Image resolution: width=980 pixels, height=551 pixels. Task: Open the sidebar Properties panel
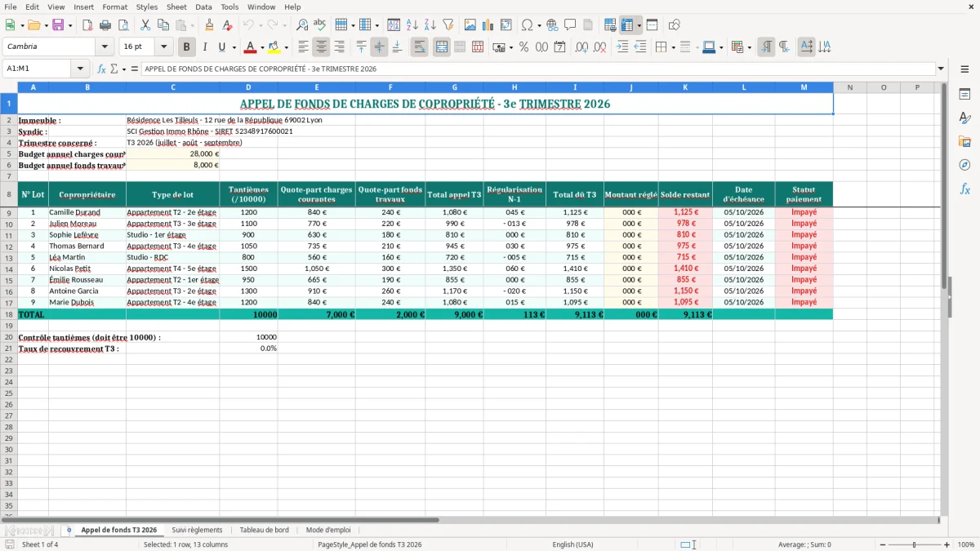[x=964, y=95]
